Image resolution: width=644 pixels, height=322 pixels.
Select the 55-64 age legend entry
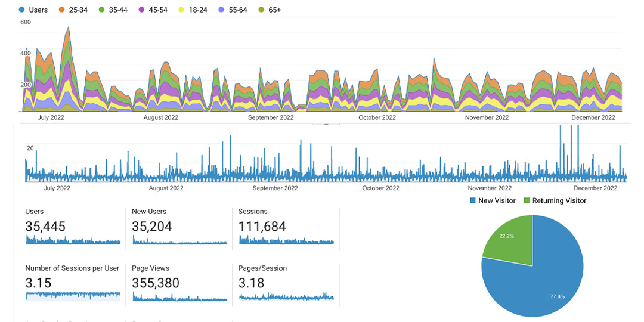click(x=233, y=10)
